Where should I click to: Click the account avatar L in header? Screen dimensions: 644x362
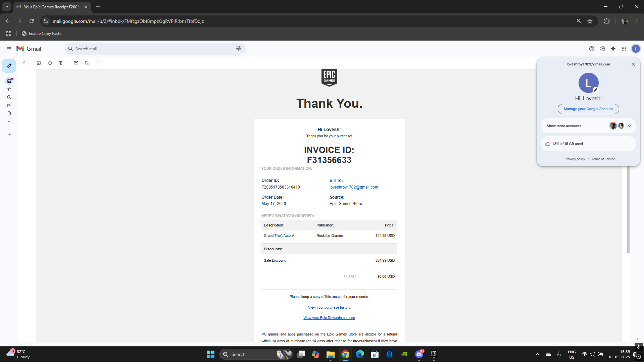(x=636, y=49)
